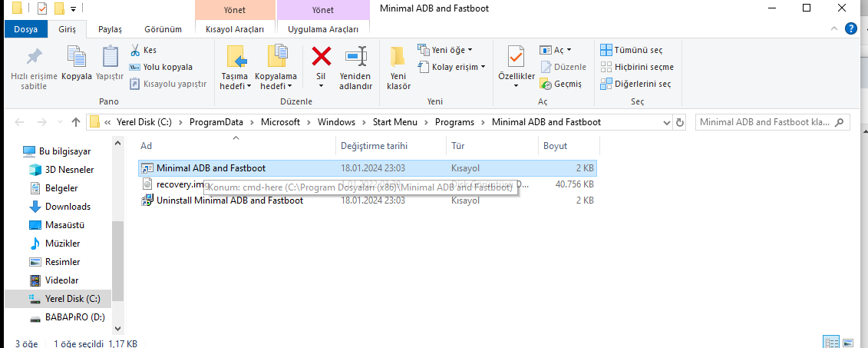Switch to the Giriş tab
Screen dimensions: 868x348
pos(68,29)
